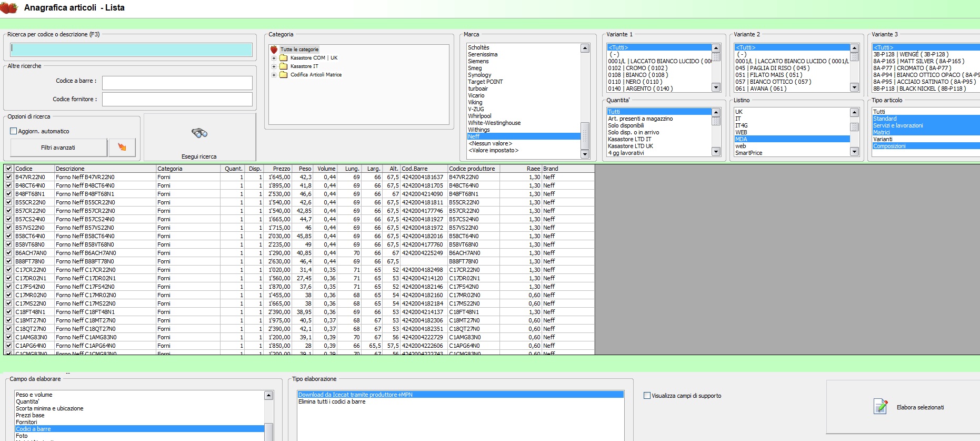The width and height of the screenshot is (980, 441).
Task: Click the Campo da elaborare scroll-up arrow
Action: (x=268, y=395)
